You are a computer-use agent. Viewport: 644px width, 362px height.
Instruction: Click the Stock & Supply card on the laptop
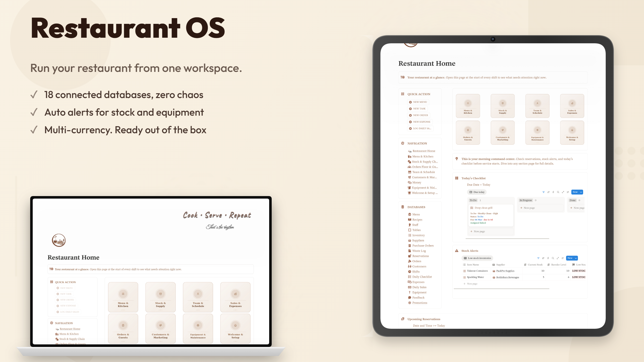[160, 297]
